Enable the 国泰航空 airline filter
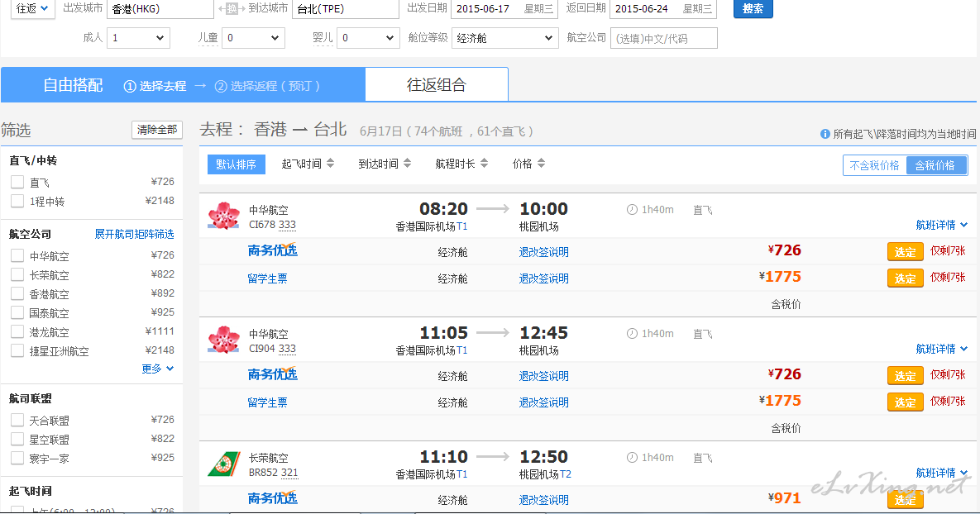The height and width of the screenshot is (514, 980). pyautogui.click(x=17, y=312)
